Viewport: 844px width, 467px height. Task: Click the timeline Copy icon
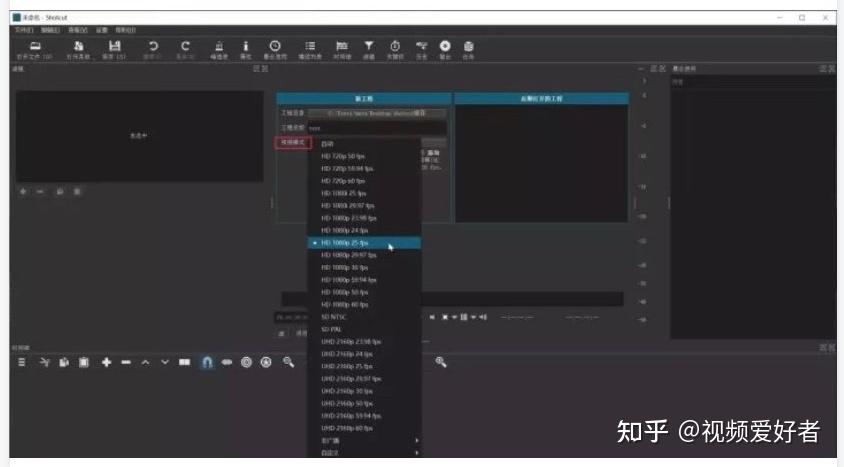click(64, 362)
